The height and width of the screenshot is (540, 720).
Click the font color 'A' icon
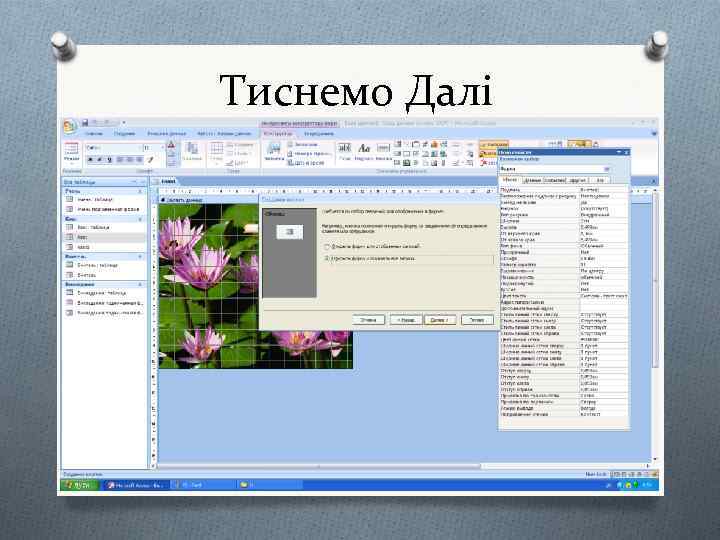point(171,146)
